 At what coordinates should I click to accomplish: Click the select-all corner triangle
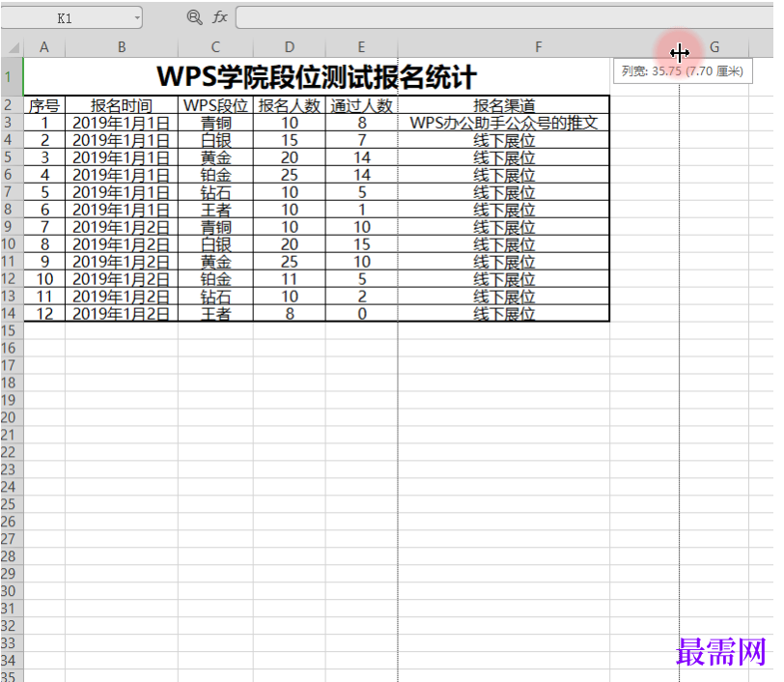[x=14, y=47]
